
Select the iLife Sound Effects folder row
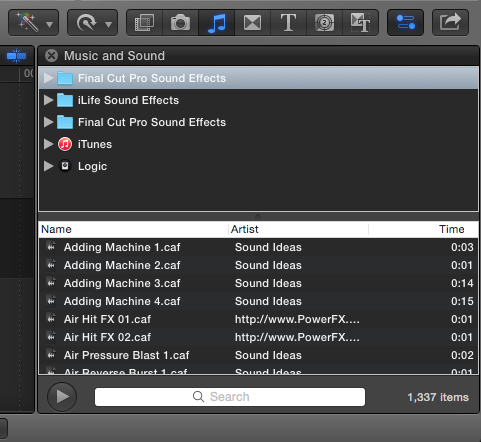(x=258, y=100)
